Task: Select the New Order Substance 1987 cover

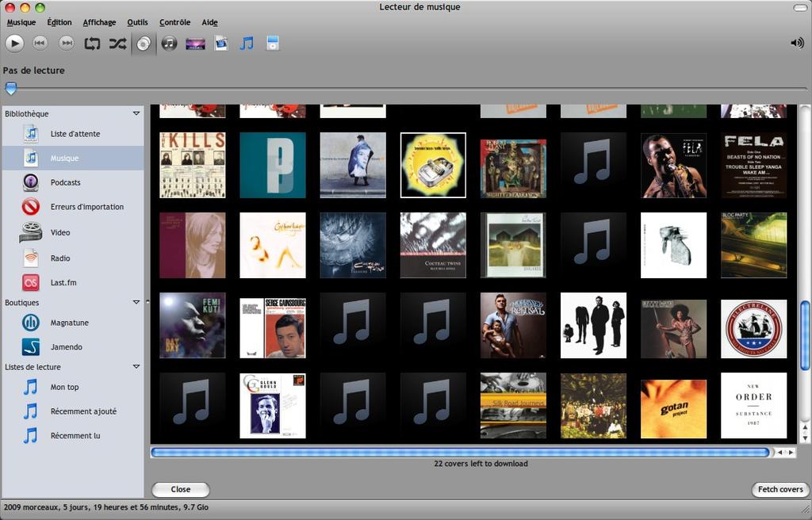Action: pos(753,406)
